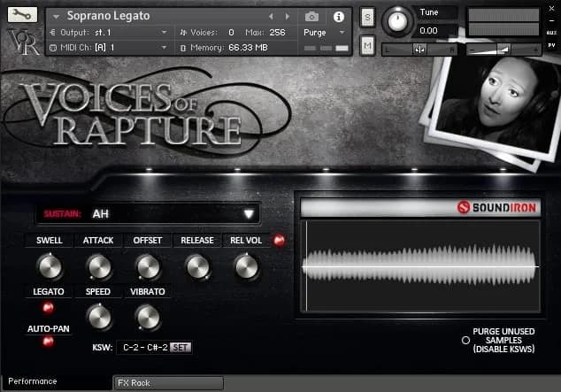Take a snapshot with the camera icon
Viewport: 561px width, 392px height.
[x=311, y=17]
